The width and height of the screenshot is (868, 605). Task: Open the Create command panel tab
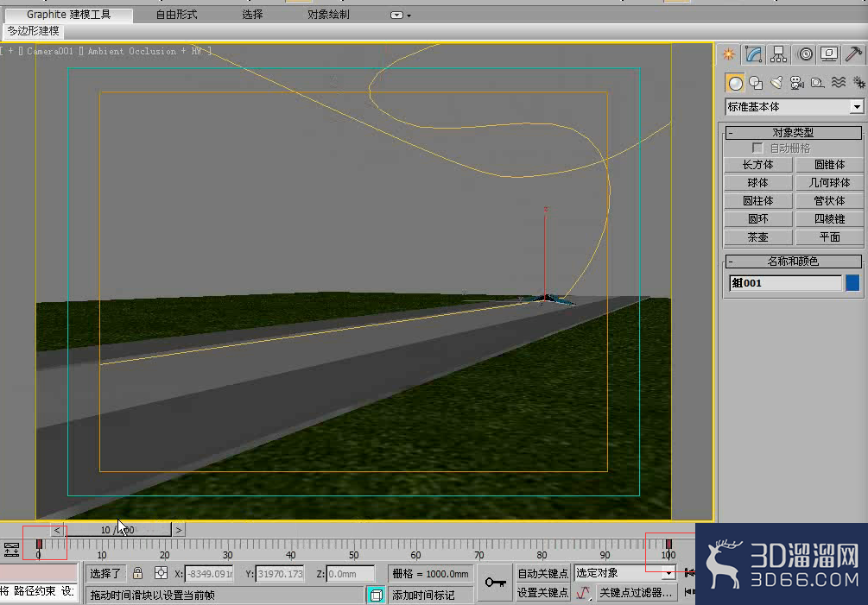coord(728,54)
